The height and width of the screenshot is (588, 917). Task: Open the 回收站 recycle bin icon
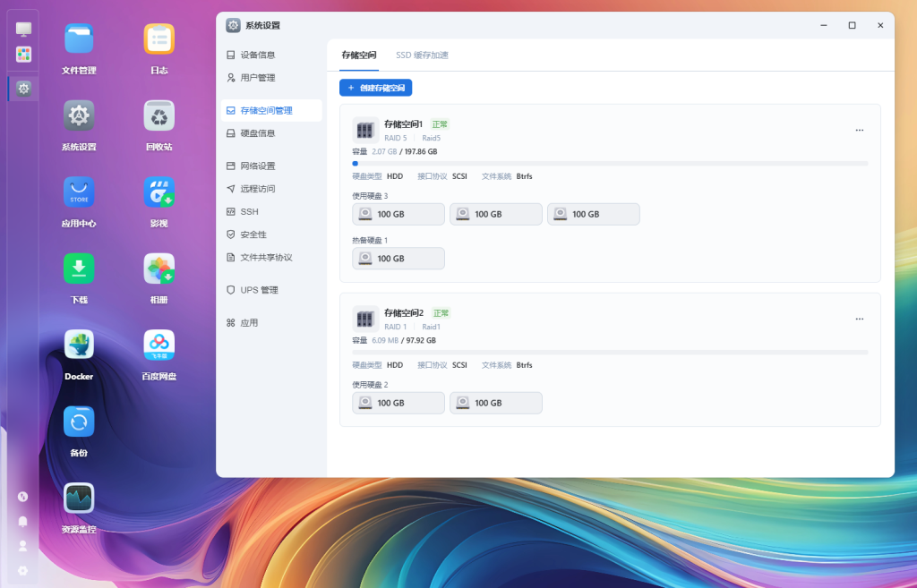pos(159,115)
